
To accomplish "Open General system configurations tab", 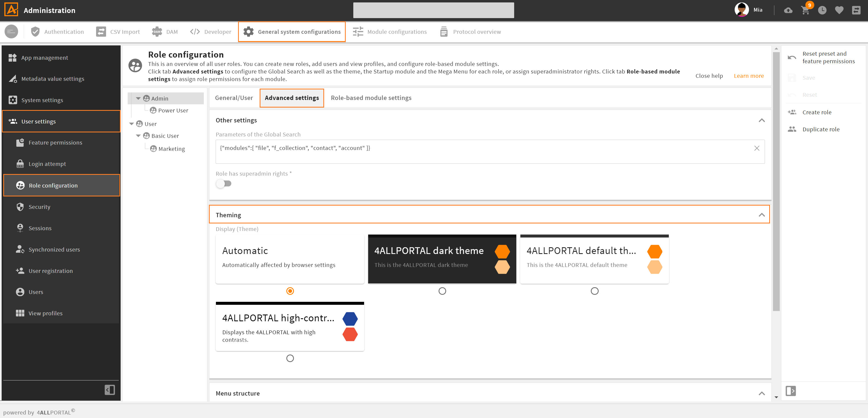I will 292,32.
